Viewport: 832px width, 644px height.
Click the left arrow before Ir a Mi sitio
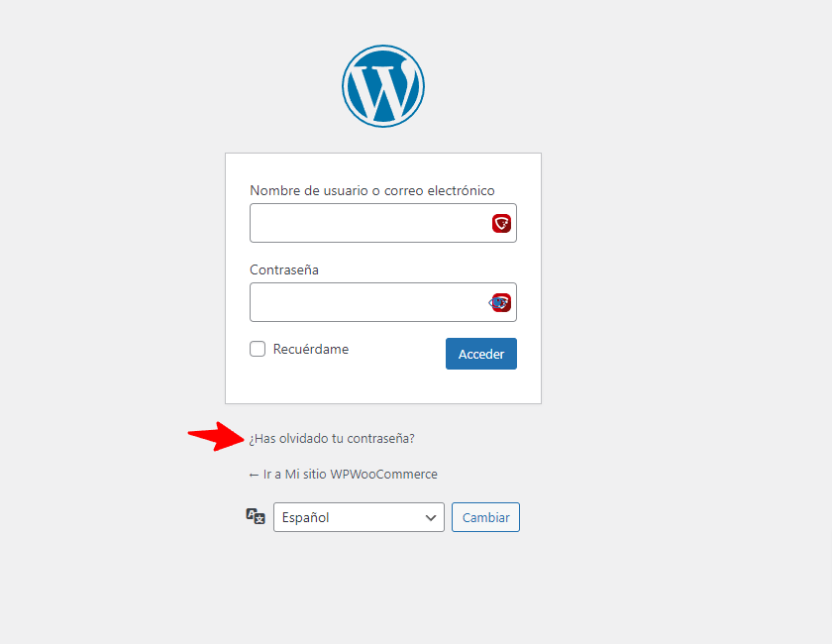(254, 475)
